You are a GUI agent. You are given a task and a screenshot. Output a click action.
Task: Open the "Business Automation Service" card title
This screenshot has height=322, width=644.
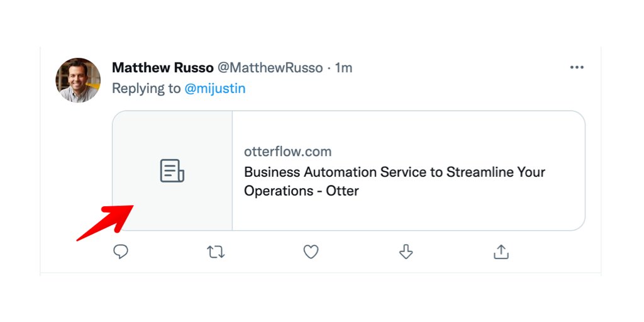coord(394,172)
